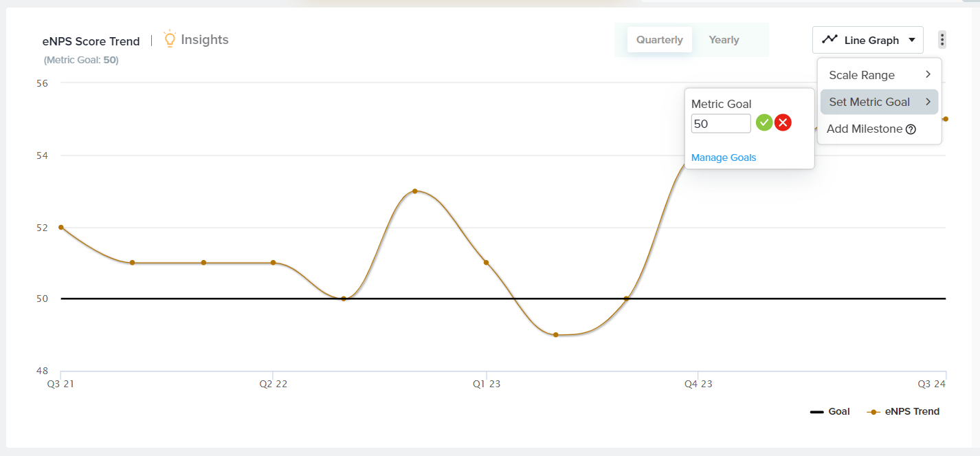Open the Manage Goals link

[x=724, y=158]
